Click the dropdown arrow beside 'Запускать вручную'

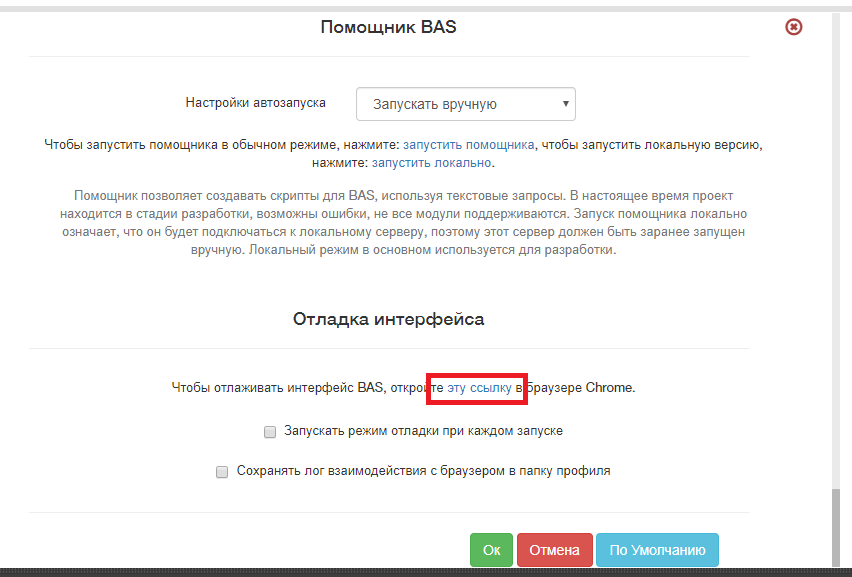(x=566, y=103)
